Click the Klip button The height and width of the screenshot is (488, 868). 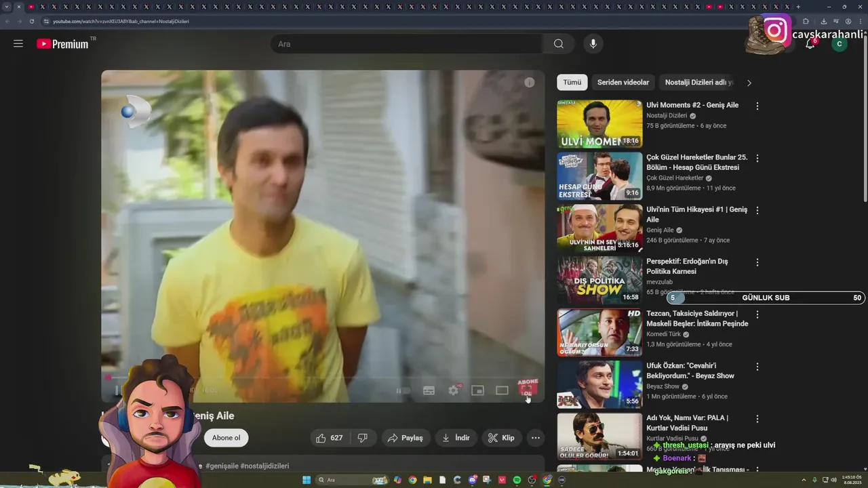(x=502, y=438)
